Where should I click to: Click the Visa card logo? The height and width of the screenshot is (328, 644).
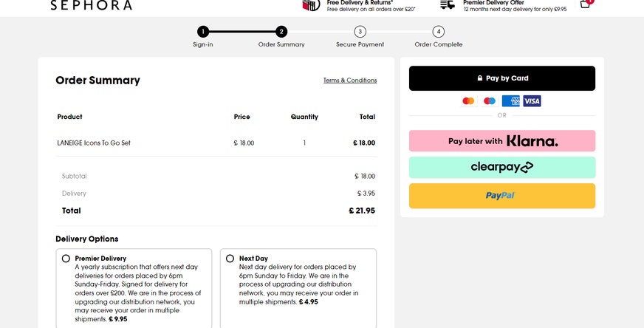click(x=532, y=100)
